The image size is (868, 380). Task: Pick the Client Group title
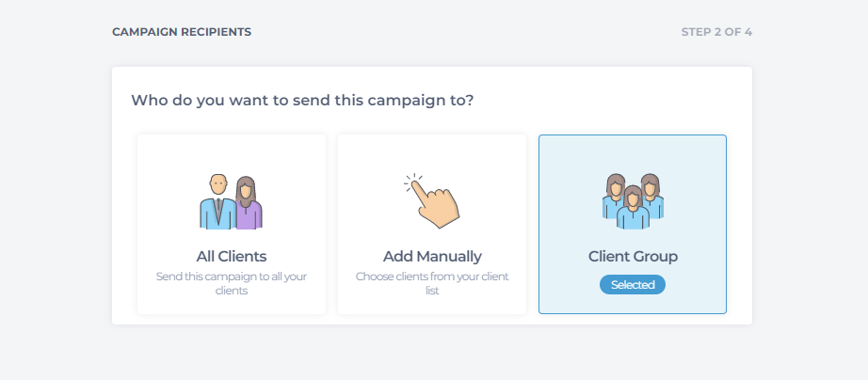633,257
